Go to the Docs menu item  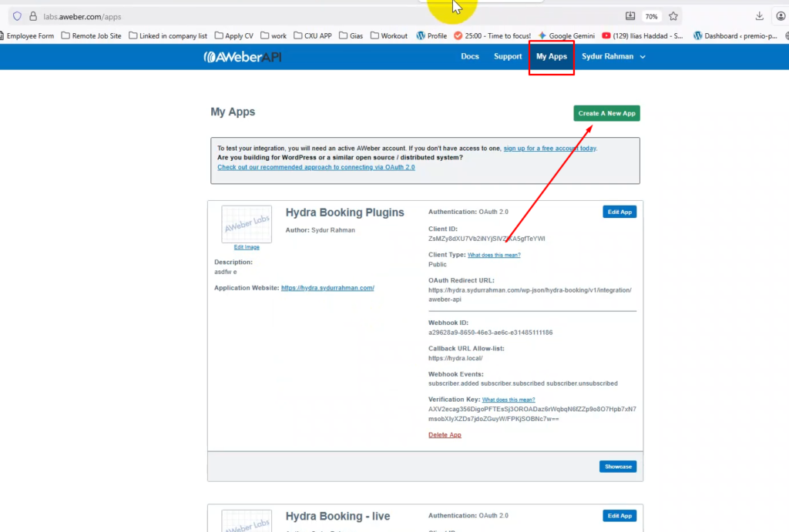click(470, 57)
